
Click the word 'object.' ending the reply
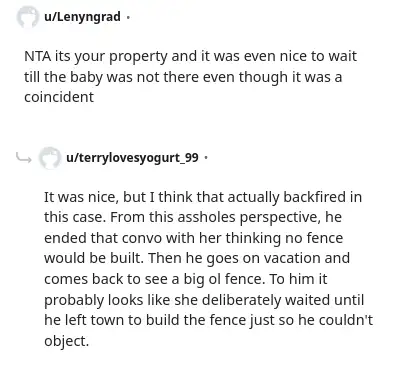click(x=66, y=341)
